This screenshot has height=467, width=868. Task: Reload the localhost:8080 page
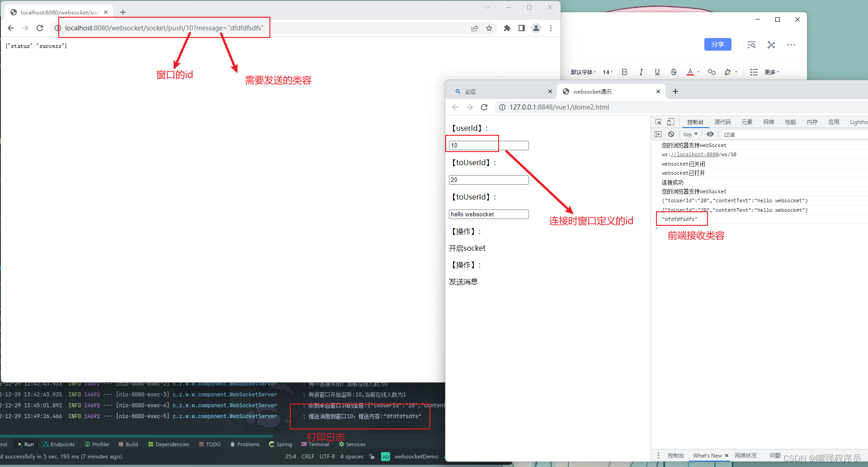coord(40,28)
